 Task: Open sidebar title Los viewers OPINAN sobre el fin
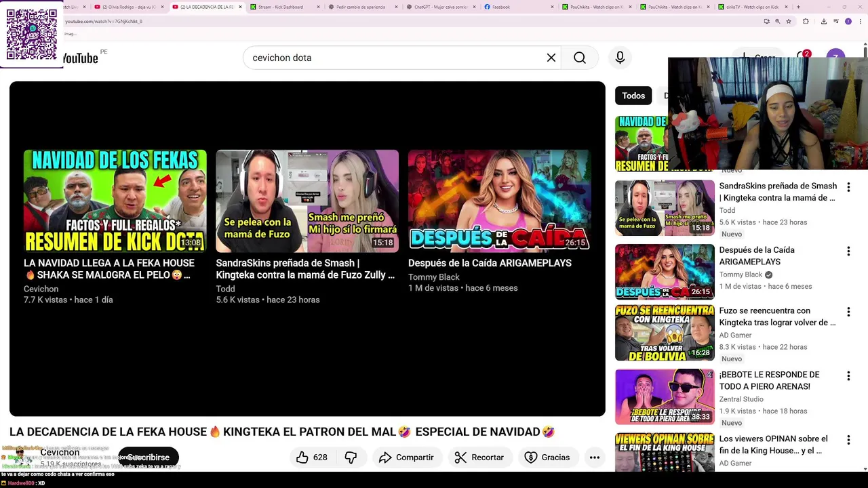point(774,445)
